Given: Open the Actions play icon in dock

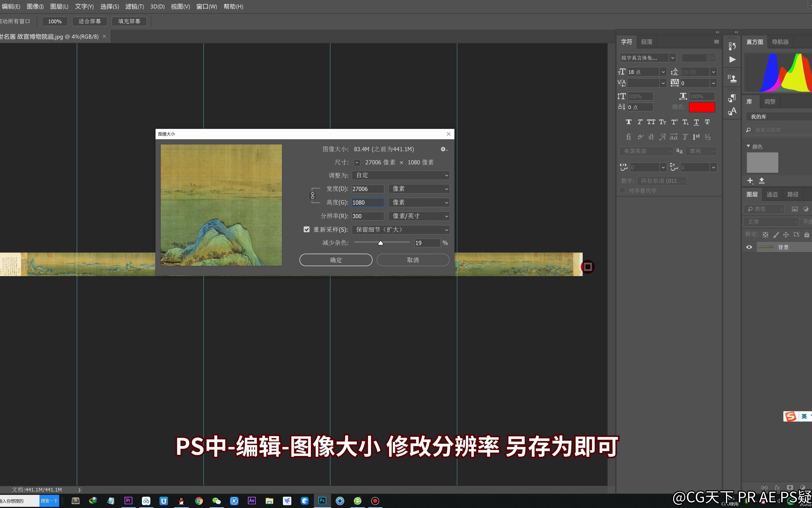Looking at the screenshot, I should click(x=733, y=60).
